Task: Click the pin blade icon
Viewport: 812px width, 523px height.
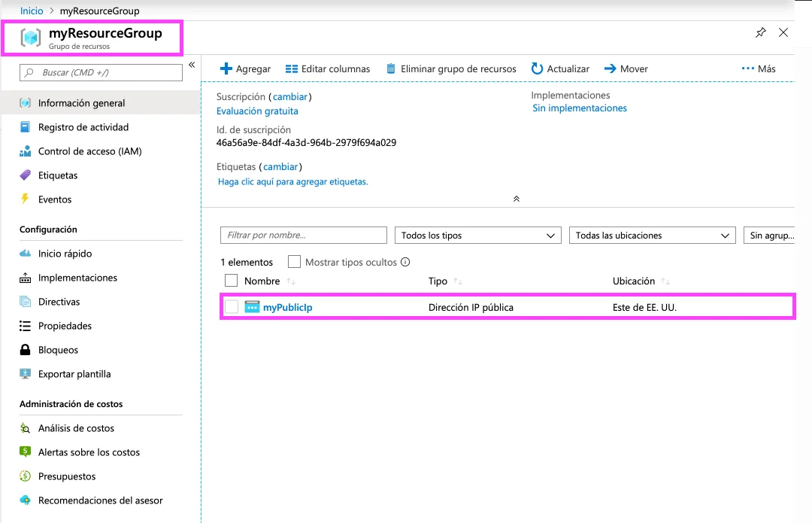Action: 760,32
